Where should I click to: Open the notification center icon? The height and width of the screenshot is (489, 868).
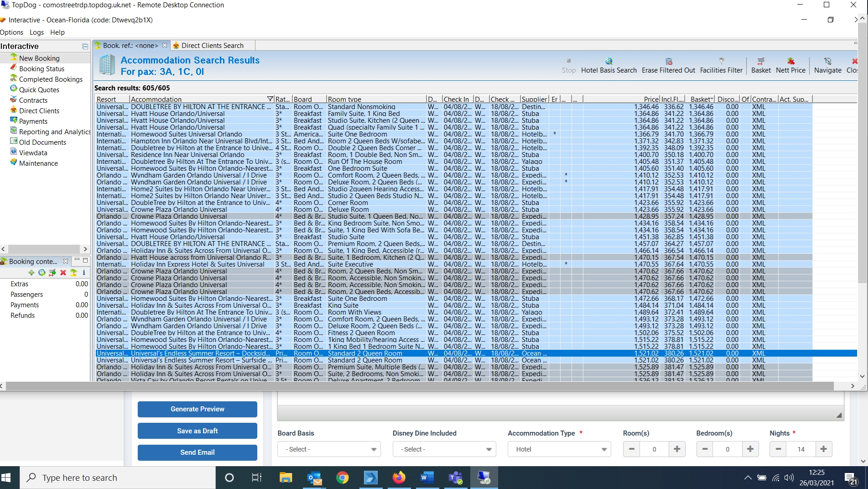pos(851,478)
